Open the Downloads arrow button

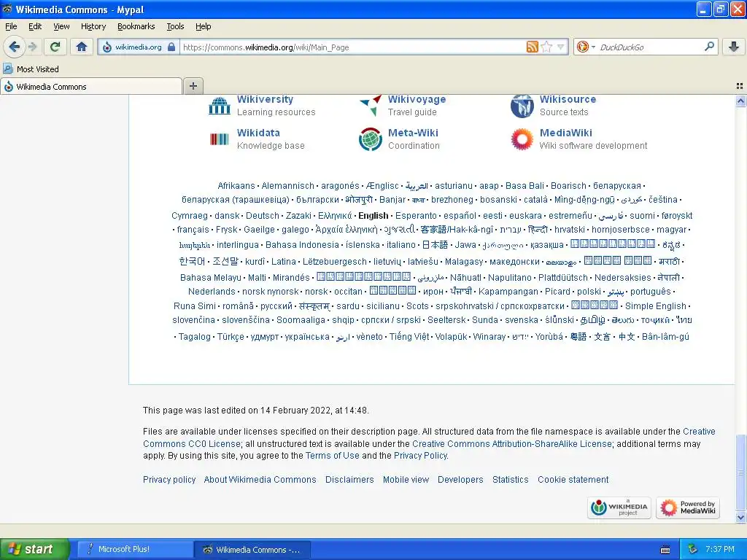click(x=734, y=47)
